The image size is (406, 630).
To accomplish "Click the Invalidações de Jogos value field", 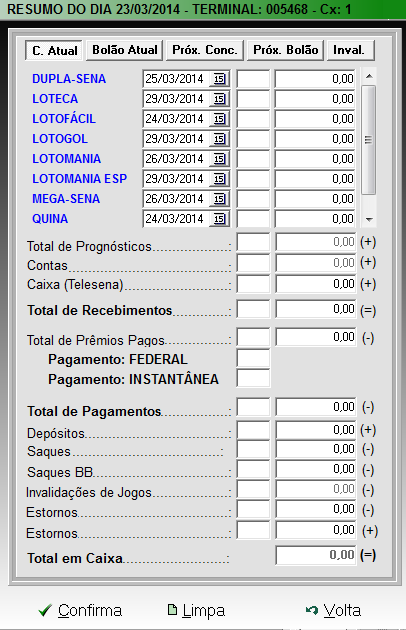I will point(316,489).
